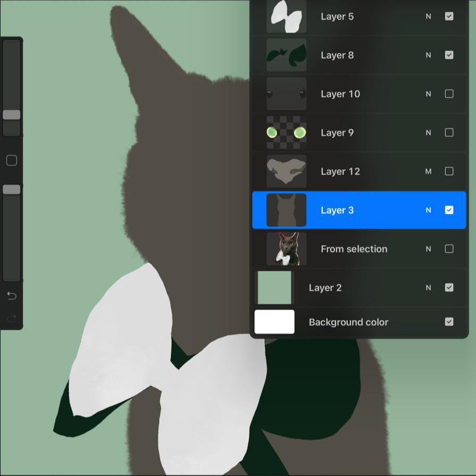The width and height of the screenshot is (476, 476).
Task: Open blend mode N for Layer 3
Action: [428, 210]
